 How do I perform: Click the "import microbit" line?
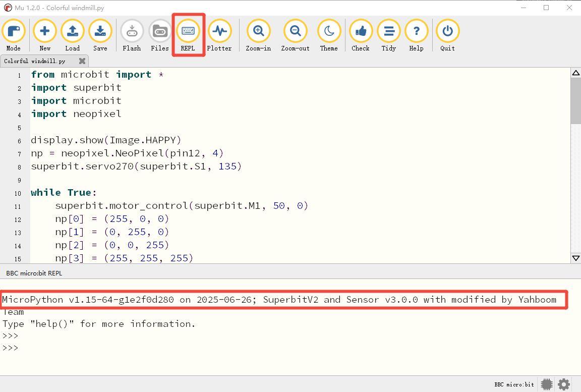pyautogui.click(x=76, y=101)
